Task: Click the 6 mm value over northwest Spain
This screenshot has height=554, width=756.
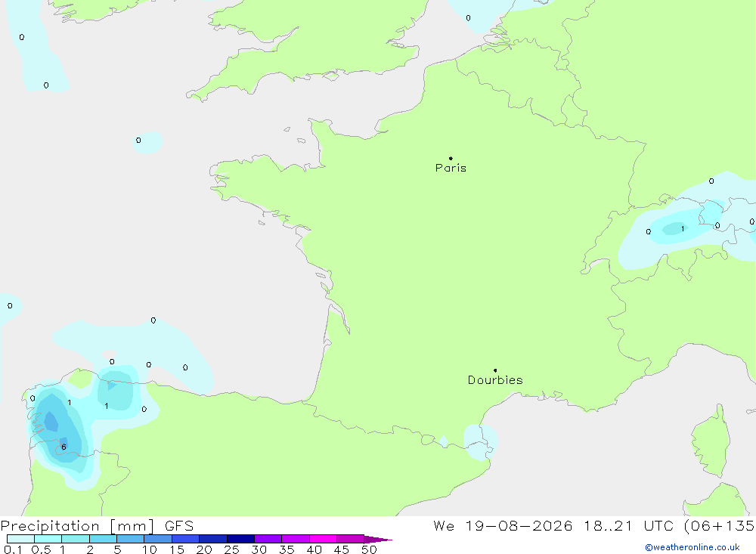Action: coord(64,447)
